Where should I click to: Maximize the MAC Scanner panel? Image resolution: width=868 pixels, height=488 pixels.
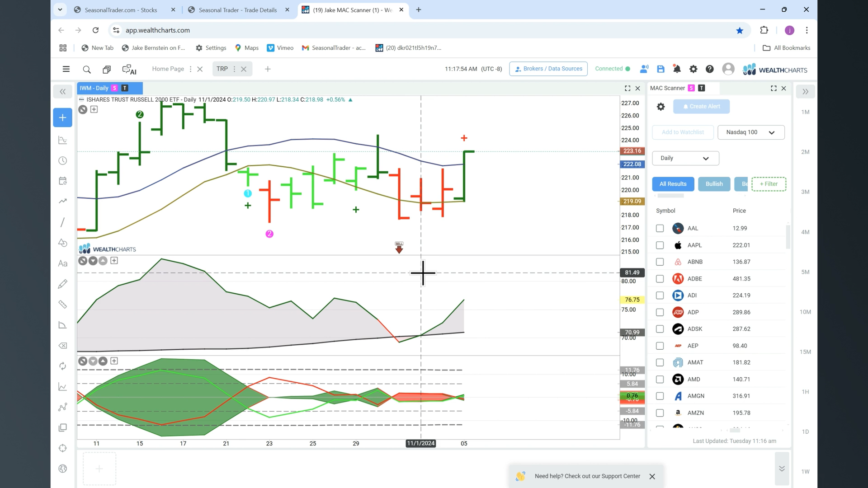tap(774, 88)
